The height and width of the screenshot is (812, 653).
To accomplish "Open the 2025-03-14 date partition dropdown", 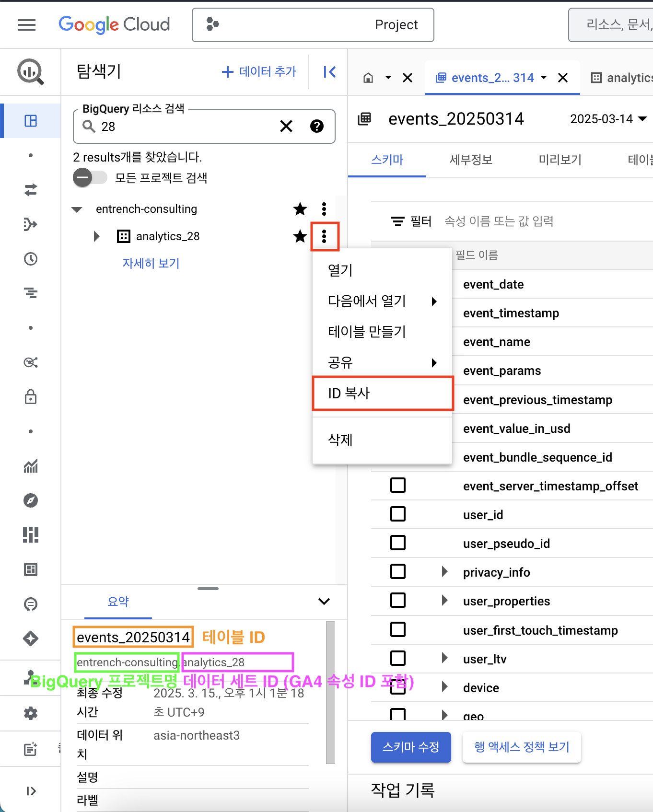I will pyautogui.click(x=608, y=119).
